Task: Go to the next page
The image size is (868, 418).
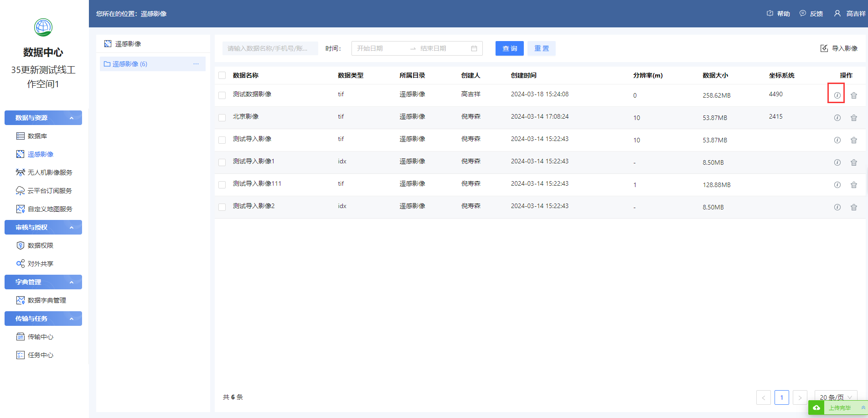Action: click(x=800, y=397)
